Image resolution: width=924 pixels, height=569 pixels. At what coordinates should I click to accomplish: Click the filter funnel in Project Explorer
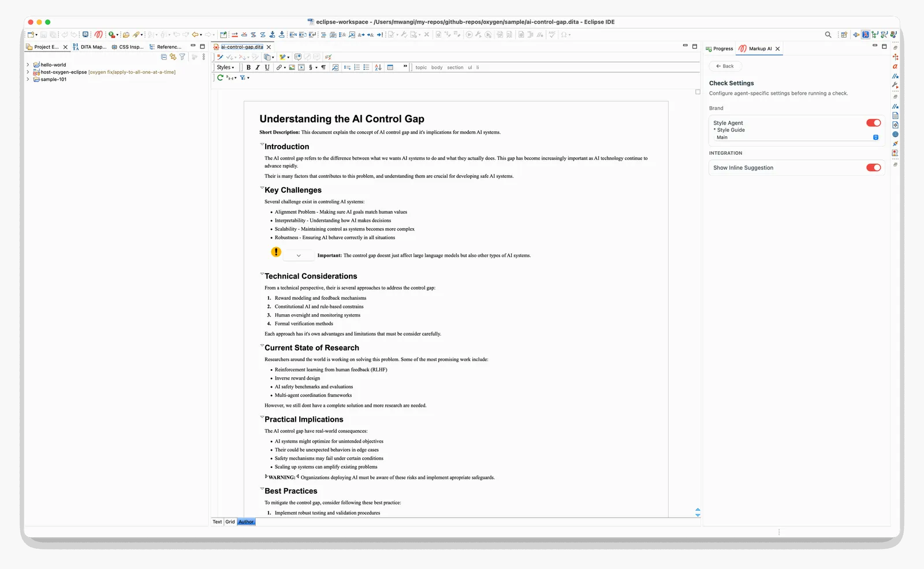(182, 57)
